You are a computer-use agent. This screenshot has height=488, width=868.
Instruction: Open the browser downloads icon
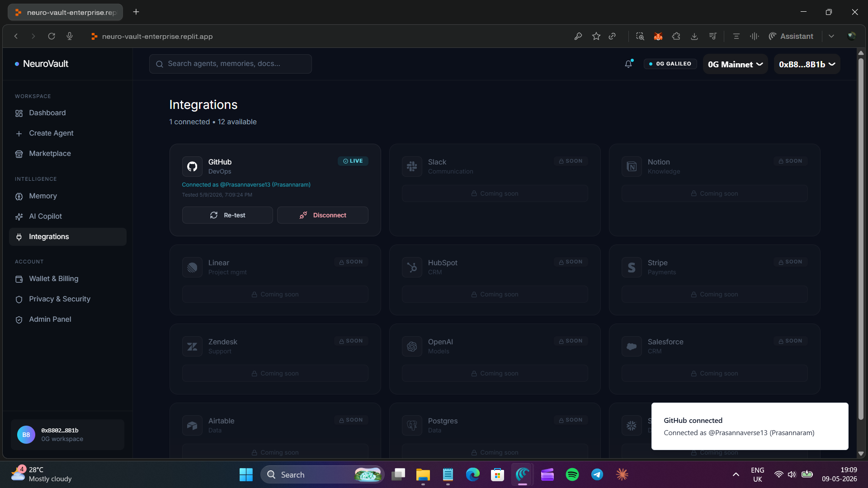(x=694, y=36)
